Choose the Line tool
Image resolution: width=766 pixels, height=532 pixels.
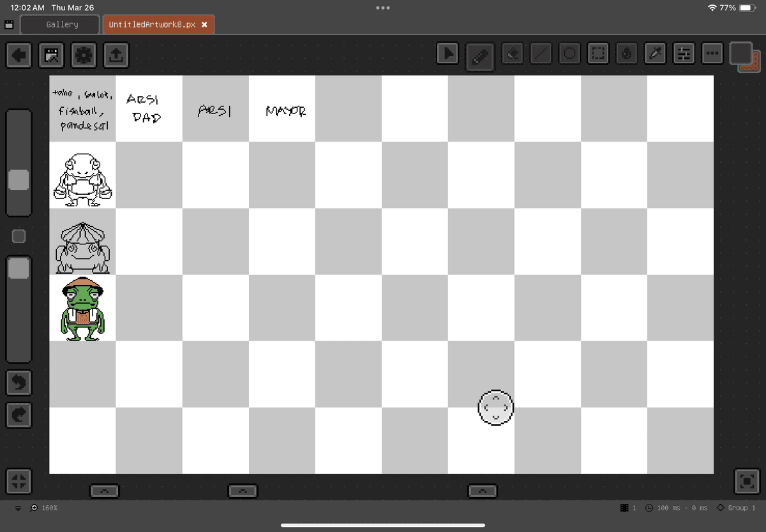541,55
